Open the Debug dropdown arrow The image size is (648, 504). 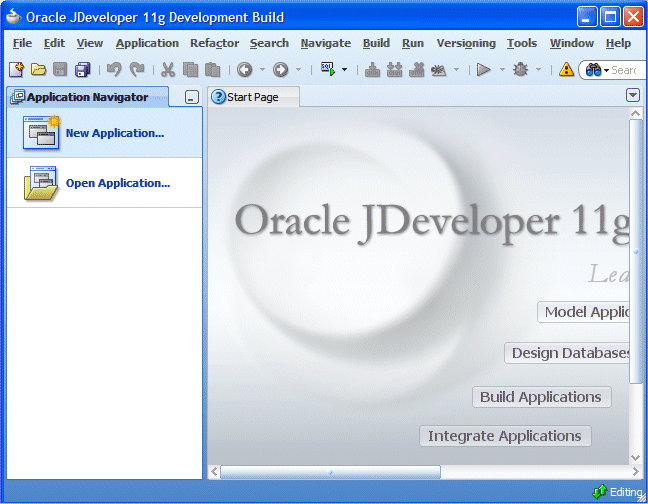[x=538, y=69]
